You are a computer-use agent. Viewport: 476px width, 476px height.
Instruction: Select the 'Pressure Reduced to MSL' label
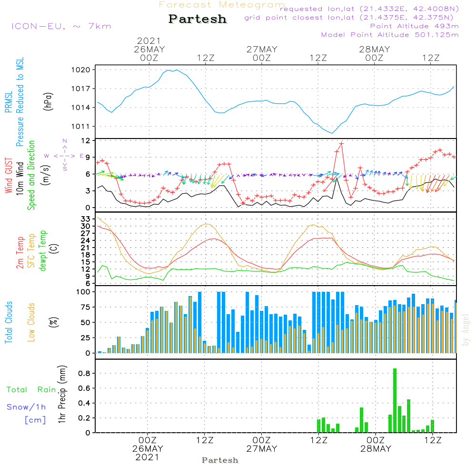(x=20, y=102)
